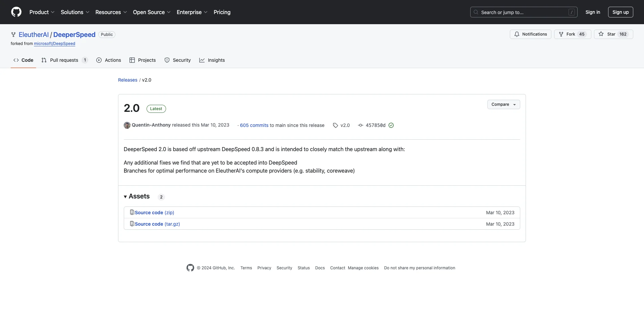The height and width of the screenshot is (316, 644).
Task: Focus the Search or jump to field
Action: coord(524,12)
